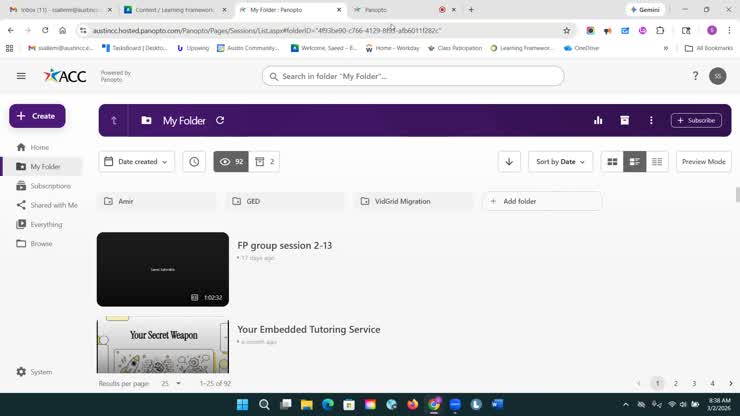Open browser extensions puzzle icon
The height and width of the screenshot is (416, 740).
coord(660,31)
